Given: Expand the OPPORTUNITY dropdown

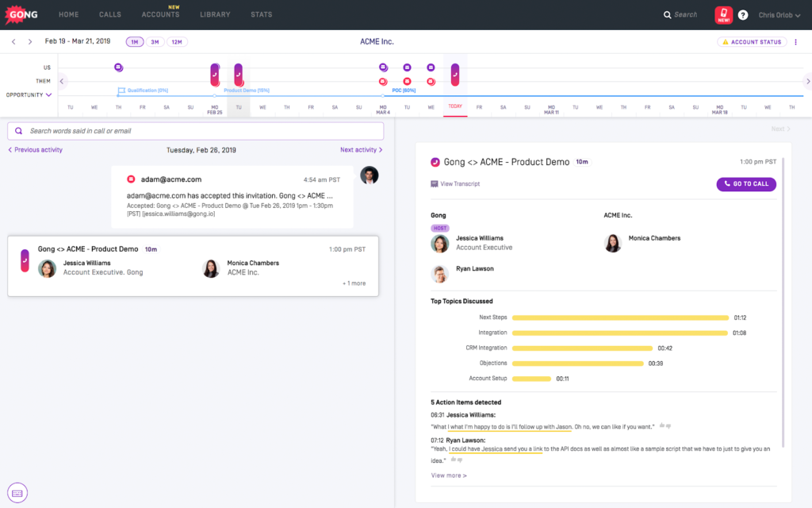Looking at the screenshot, I should pos(29,95).
